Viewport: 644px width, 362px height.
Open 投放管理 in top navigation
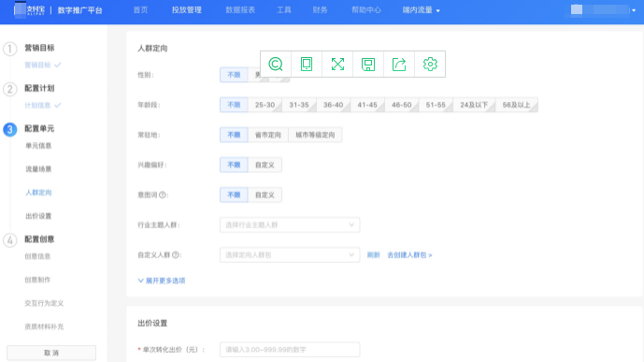pos(186,10)
